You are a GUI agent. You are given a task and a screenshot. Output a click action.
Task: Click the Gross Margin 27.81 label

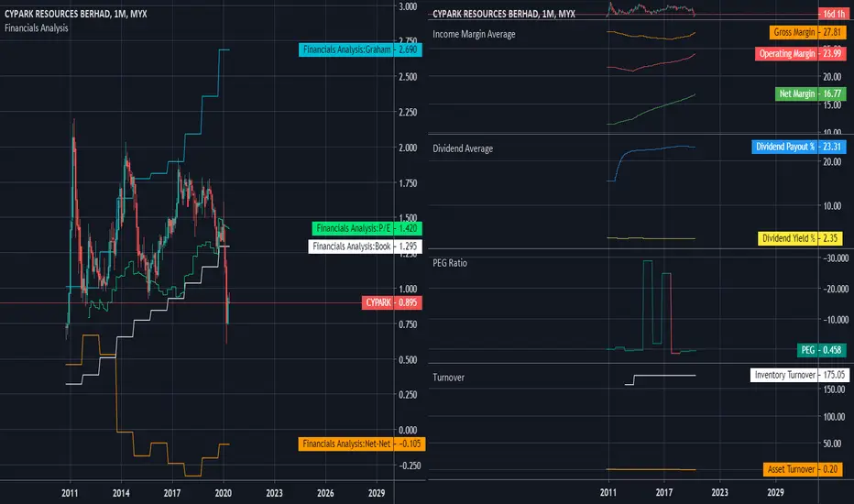[x=807, y=32]
